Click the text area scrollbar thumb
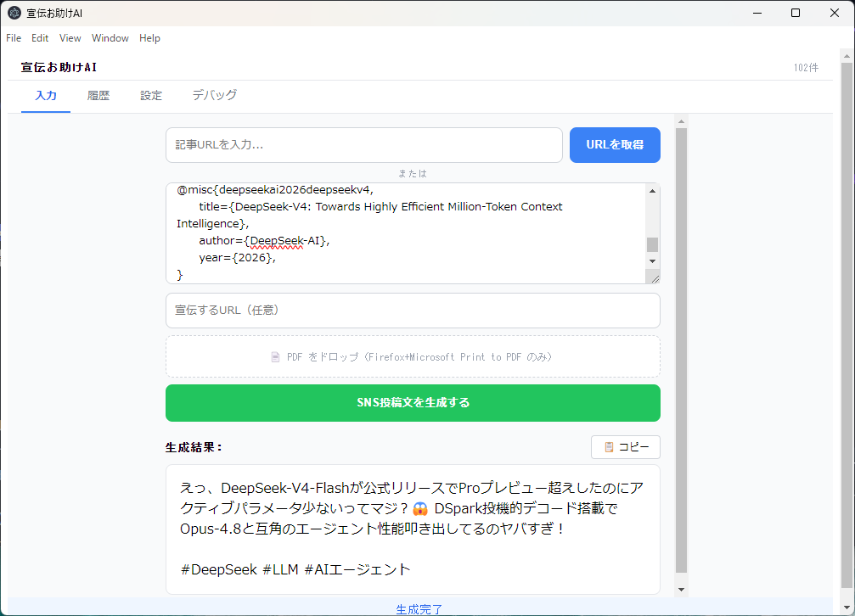This screenshot has width=855, height=616. pos(652,244)
